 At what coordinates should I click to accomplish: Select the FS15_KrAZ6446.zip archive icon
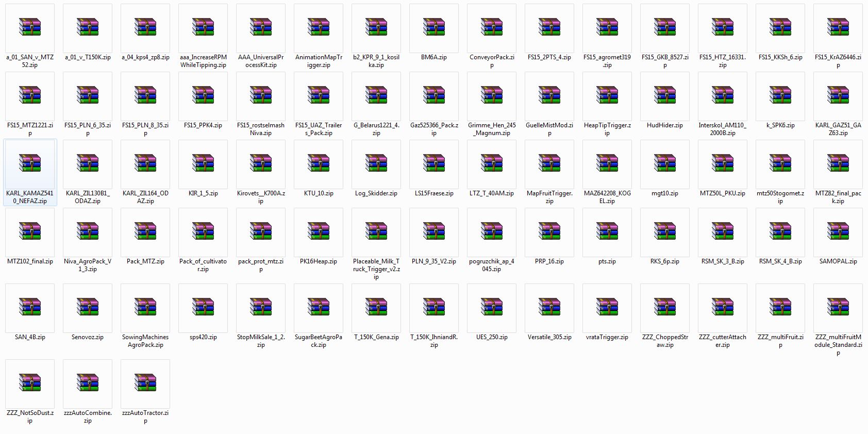click(838, 27)
